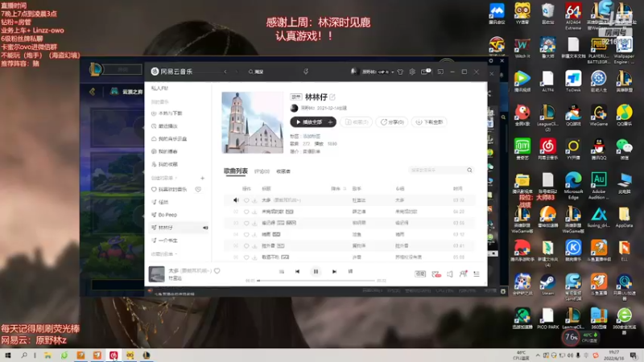Viewport: 644px width, 362px height.
Task: Open Microsoft Edge desktop shortcut
Action: point(573,186)
